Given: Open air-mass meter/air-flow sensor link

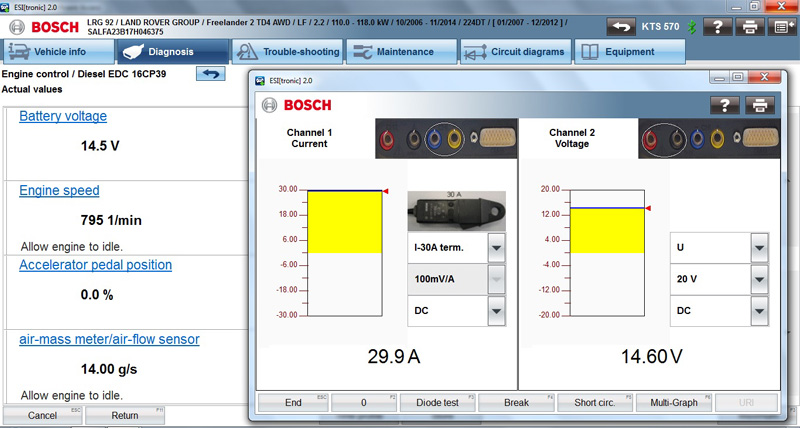Looking at the screenshot, I should (109, 339).
